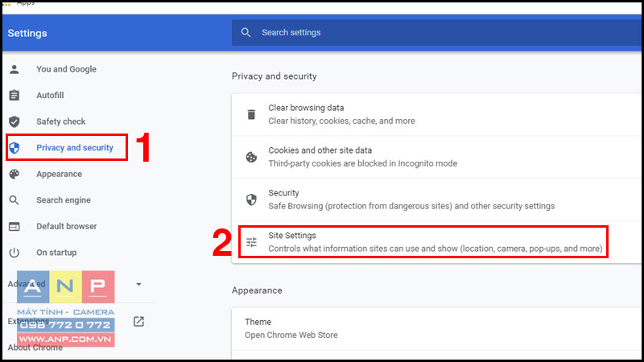Open the Autofill section
This screenshot has height=362, width=644.
coord(50,95)
